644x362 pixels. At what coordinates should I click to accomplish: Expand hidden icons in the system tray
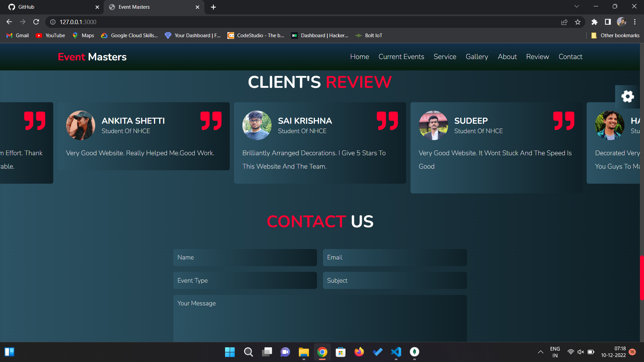point(541,352)
